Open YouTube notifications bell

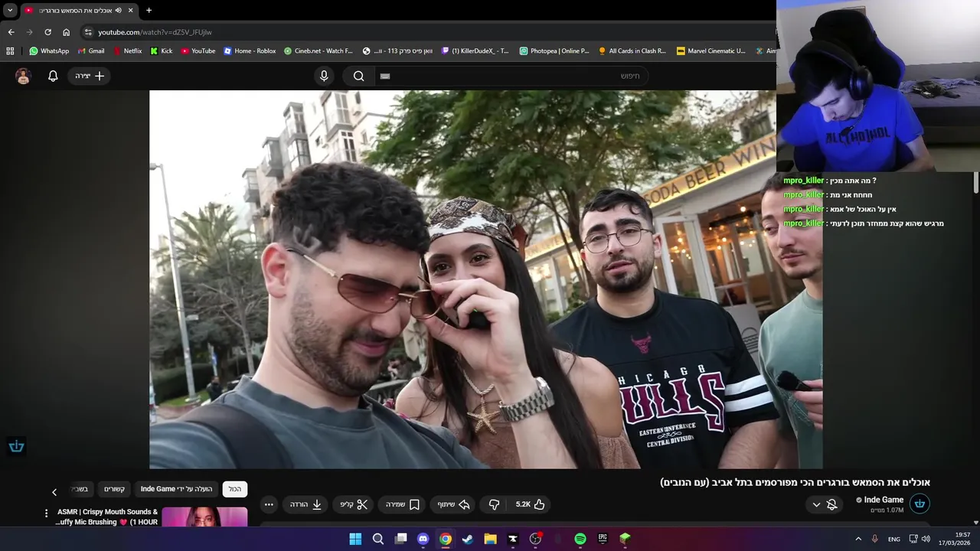pyautogui.click(x=53, y=76)
